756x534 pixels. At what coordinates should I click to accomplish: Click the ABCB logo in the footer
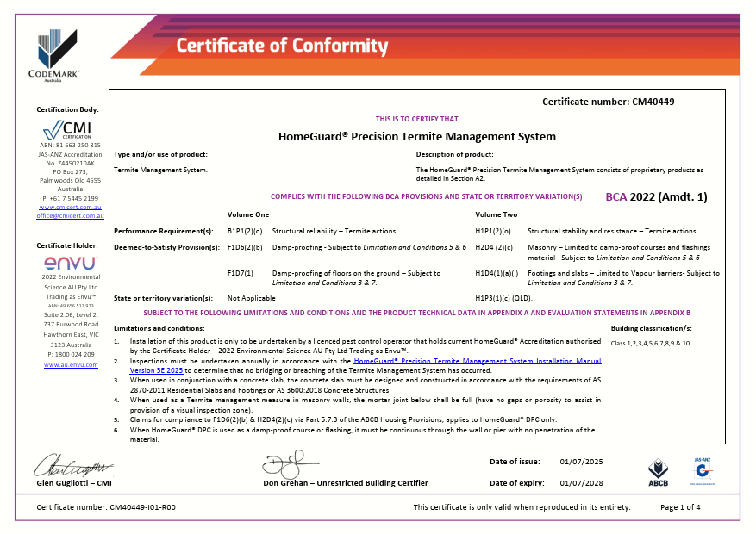tap(658, 471)
